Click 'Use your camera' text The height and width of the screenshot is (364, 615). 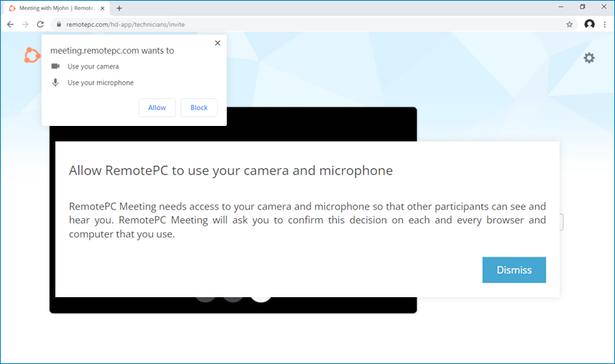[x=93, y=67]
